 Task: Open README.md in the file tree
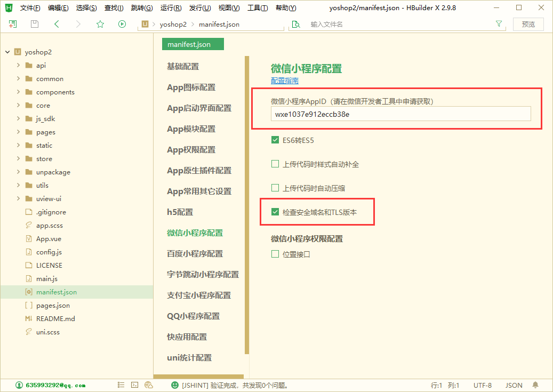click(55, 318)
